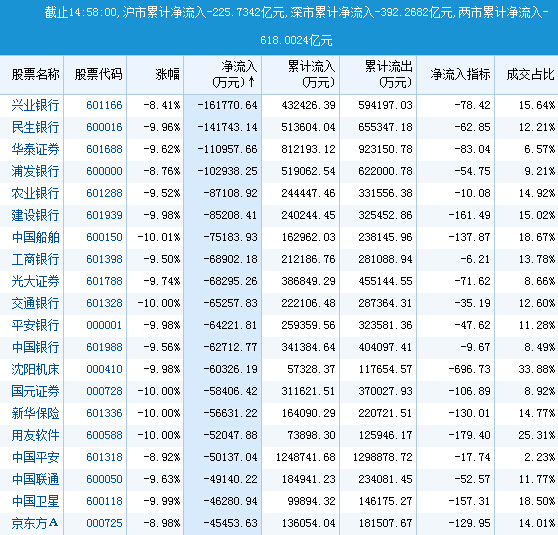The height and width of the screenshot is (535, 558).
Task: Sort by 净流入 column arrow
Action: pos(252,82)
